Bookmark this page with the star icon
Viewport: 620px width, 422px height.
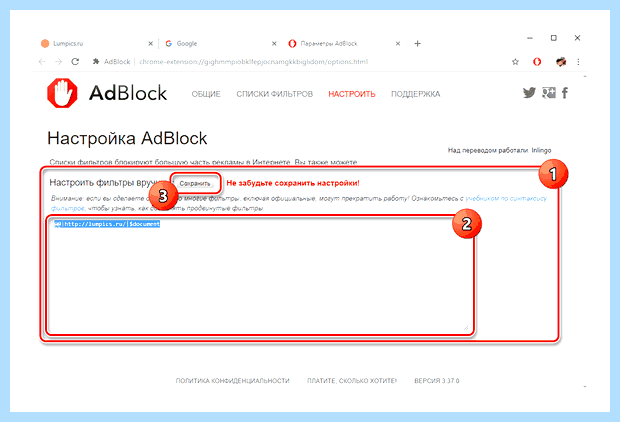click(515, 62)
